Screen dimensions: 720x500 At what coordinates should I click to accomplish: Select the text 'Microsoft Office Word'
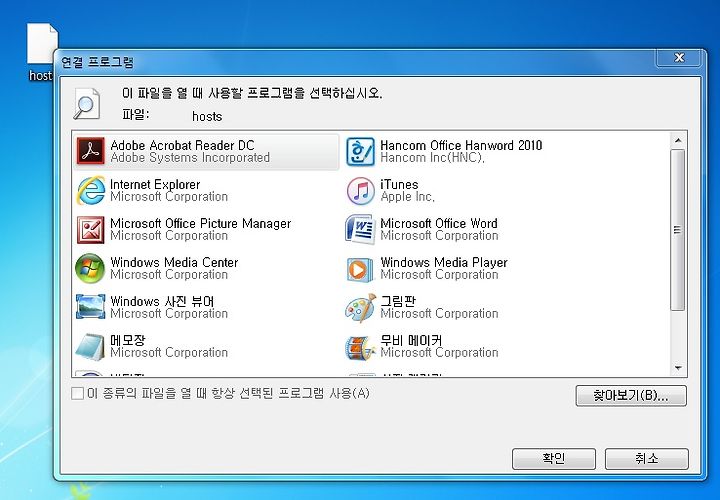(439, 224)
